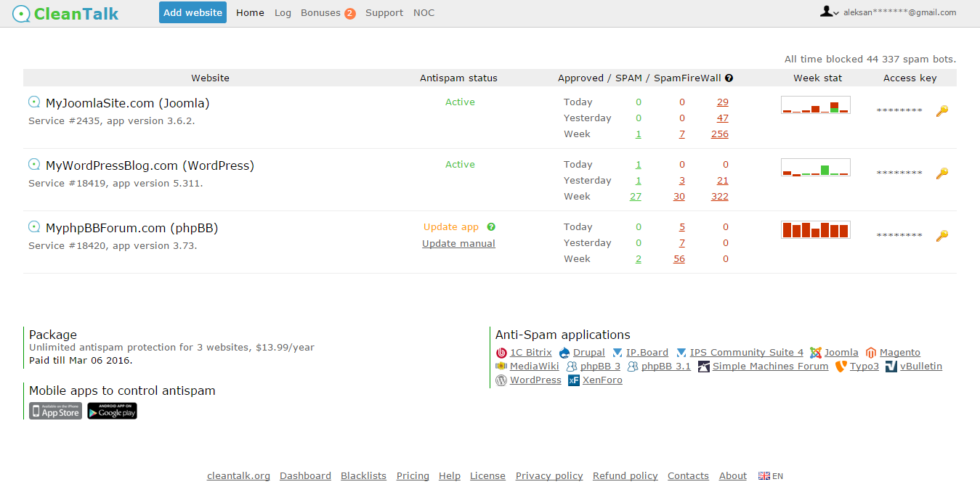The image size is (980, 495).
Task: Click the MyphpBBForum.com site icon
Action: (34, 227)
